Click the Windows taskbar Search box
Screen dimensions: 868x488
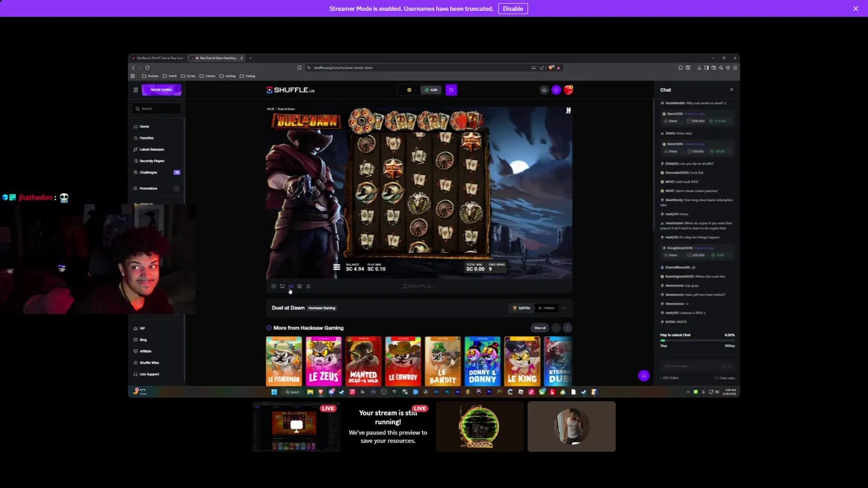292,392
